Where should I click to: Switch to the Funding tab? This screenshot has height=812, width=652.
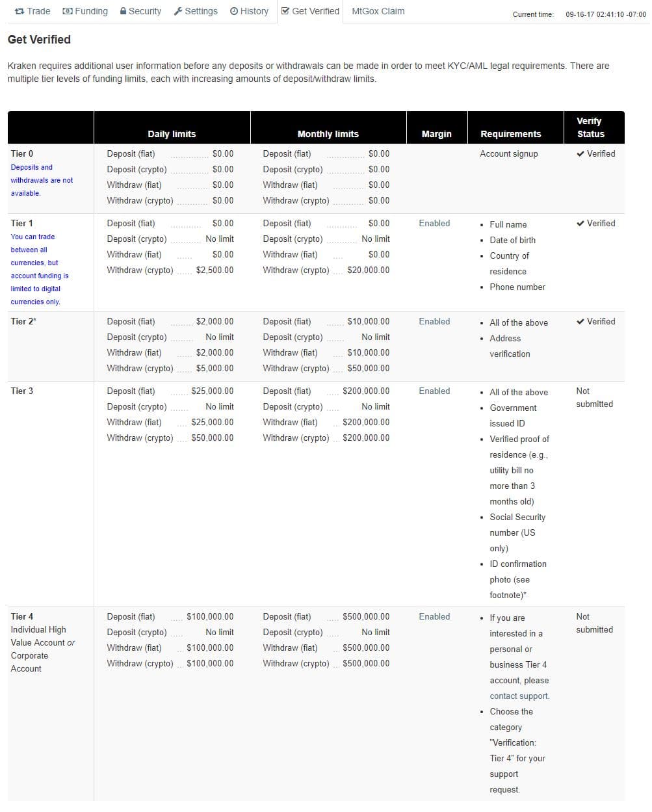pyautogui.click(x=91, y=11)
